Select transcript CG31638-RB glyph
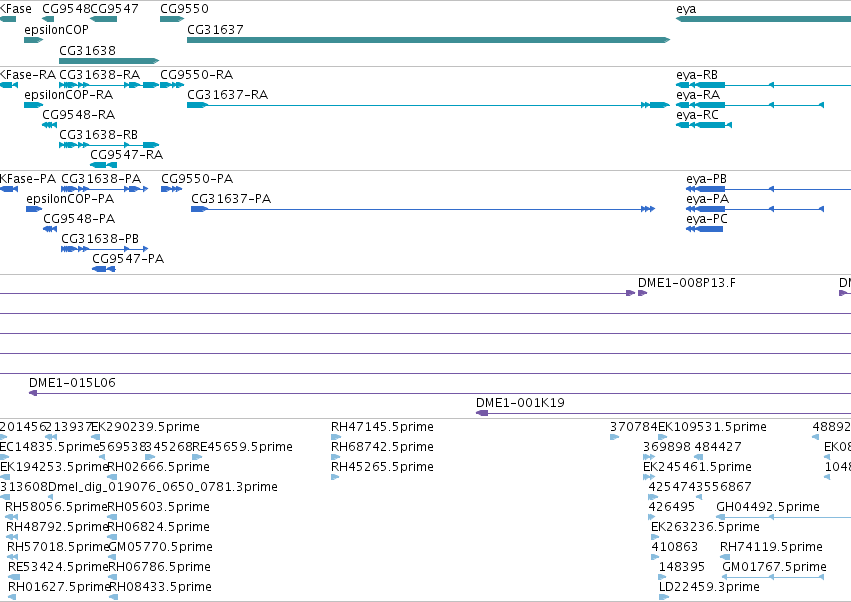This screenshot has height=602, width=851. 109,145
